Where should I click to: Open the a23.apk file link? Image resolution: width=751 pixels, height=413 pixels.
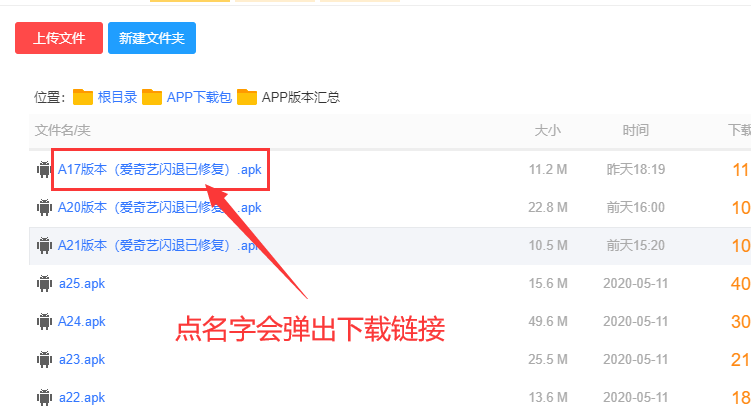82,359
